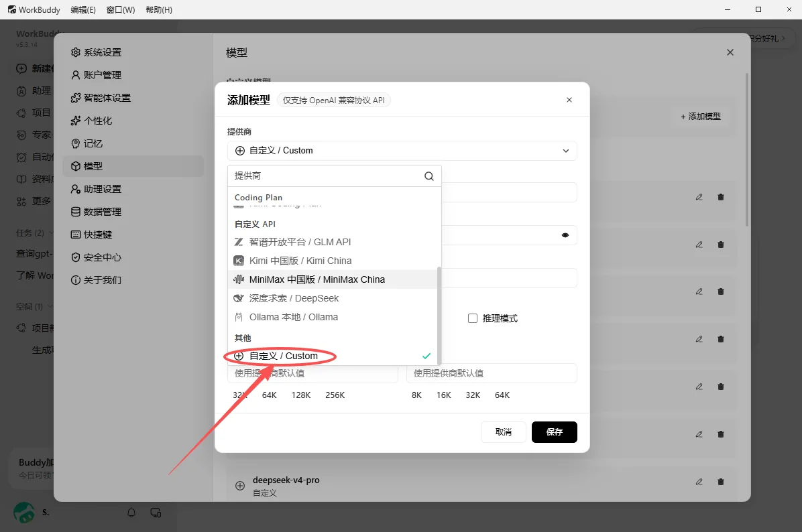Image resolution: width=802 pixels, height=532 pixels.
Task: Delete the deepseek-v4-pro model entry
Action: 721,481
